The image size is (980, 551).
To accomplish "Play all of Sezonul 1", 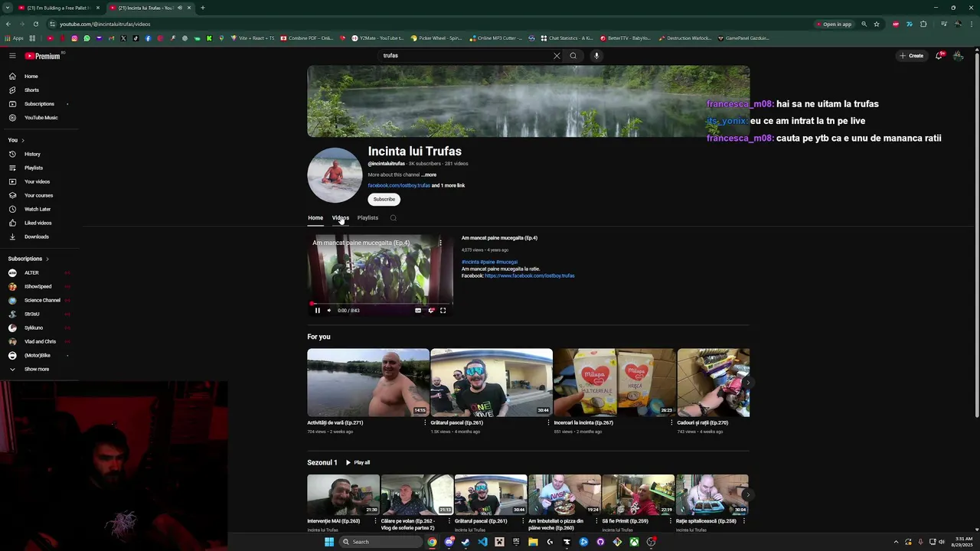I will 358,462.
